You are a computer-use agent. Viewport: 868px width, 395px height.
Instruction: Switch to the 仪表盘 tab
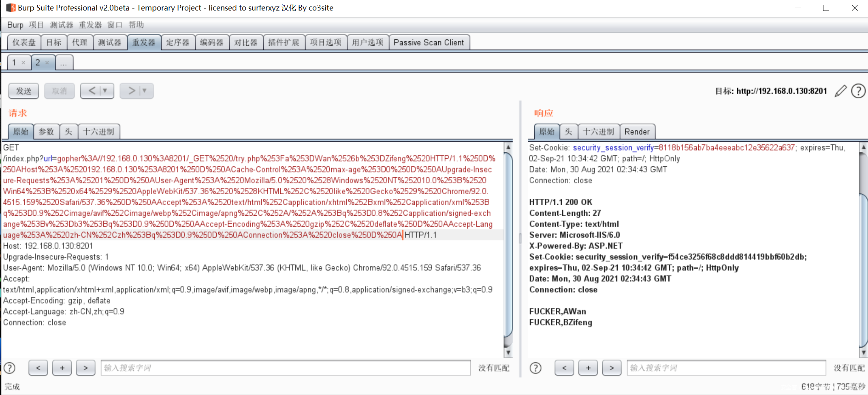point(24,42)
